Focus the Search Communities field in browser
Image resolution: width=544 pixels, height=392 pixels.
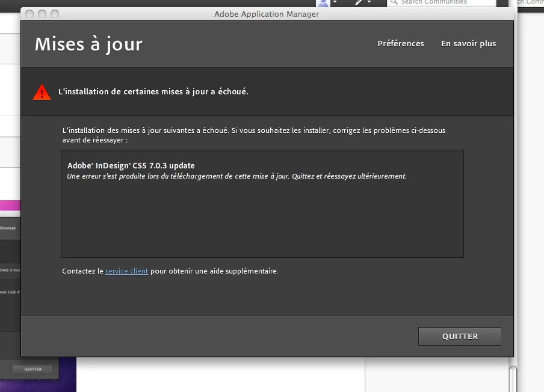point(441,3)
